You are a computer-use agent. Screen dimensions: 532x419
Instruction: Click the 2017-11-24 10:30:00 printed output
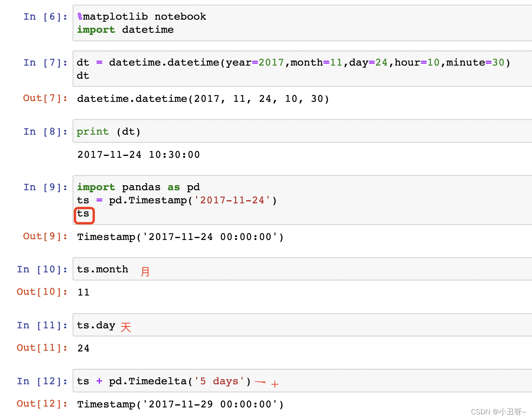click(x=139, y=155)
